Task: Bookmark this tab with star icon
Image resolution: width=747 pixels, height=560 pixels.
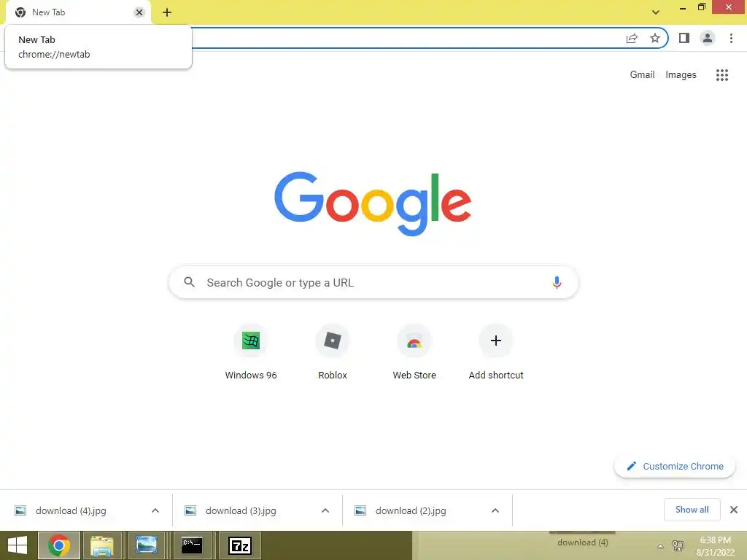Action: (655, 38)
